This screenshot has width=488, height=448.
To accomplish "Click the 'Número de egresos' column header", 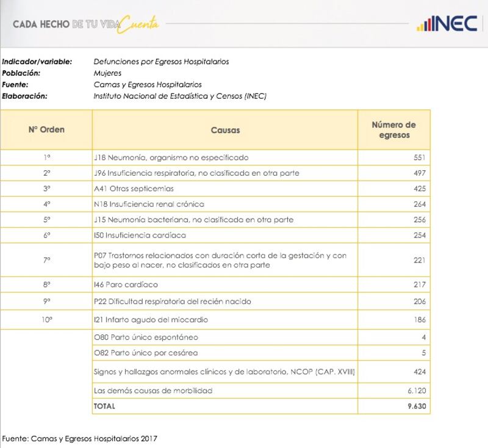I will coord(394,130).
